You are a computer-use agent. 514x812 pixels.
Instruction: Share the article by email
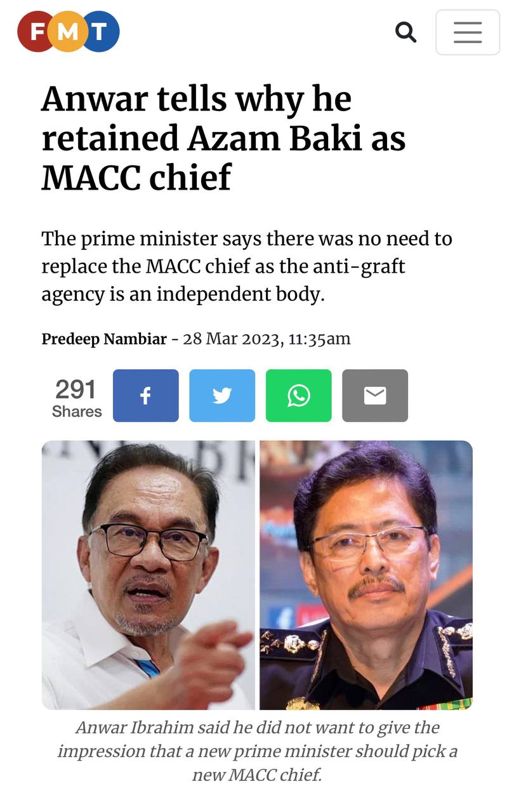[x=375, y=396]
